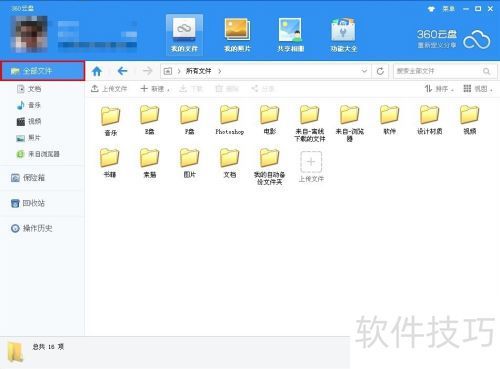Click the 下载 toolbar button
Screen dimensions: 500x369
pyautogui.click(x=191, y=89)
